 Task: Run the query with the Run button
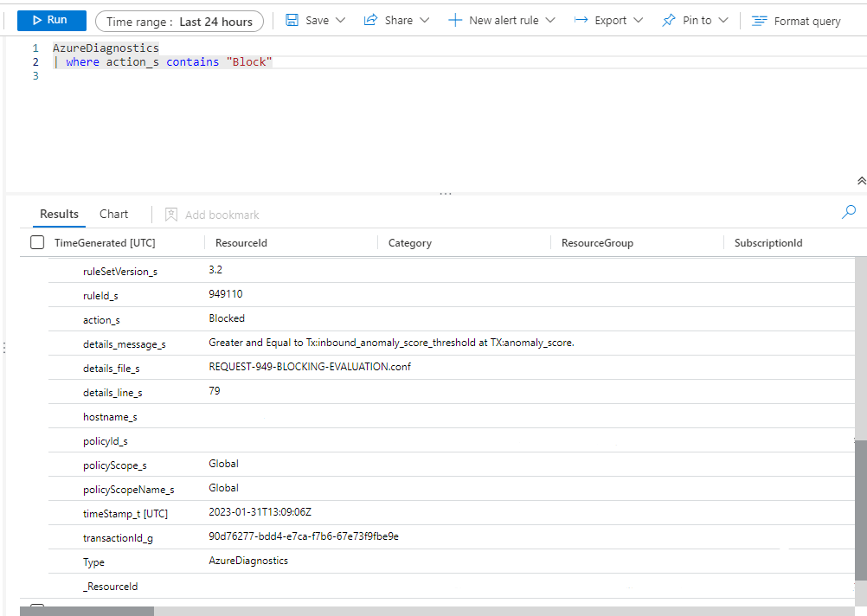(51, 20)
